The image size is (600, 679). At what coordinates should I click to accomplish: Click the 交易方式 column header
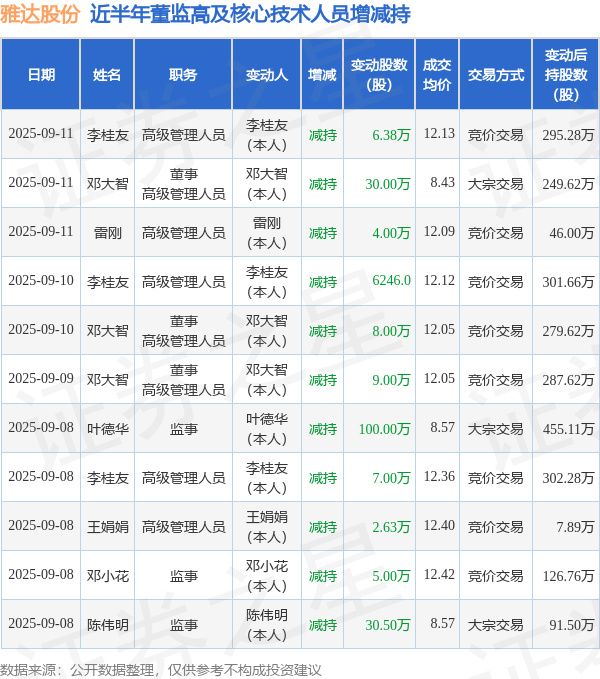496,74
